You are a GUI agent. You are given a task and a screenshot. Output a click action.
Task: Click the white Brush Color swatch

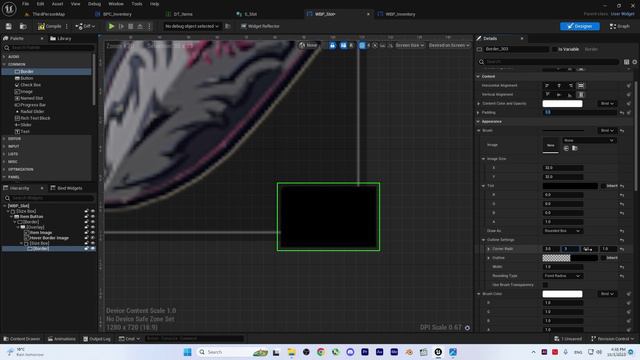coord(562,294)
